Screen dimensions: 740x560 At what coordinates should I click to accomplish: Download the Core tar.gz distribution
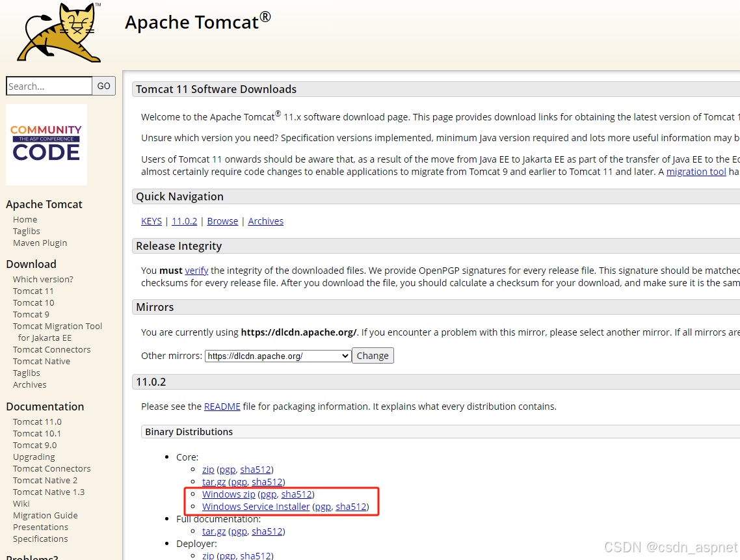pos(214,482)
